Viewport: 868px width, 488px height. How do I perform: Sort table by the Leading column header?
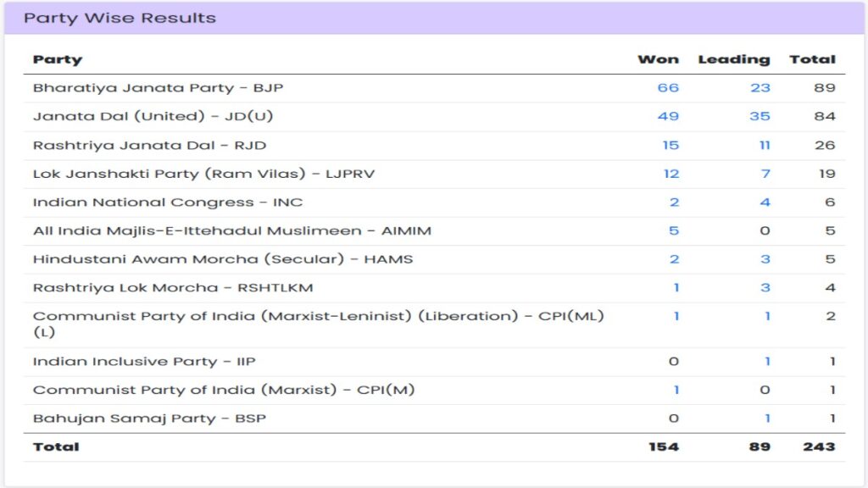click(734, 58)
